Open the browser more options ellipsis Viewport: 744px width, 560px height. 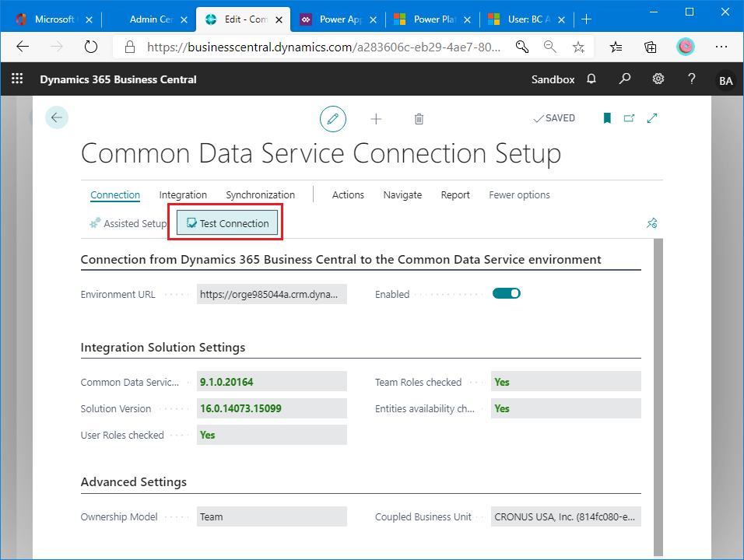coord(721,47)
